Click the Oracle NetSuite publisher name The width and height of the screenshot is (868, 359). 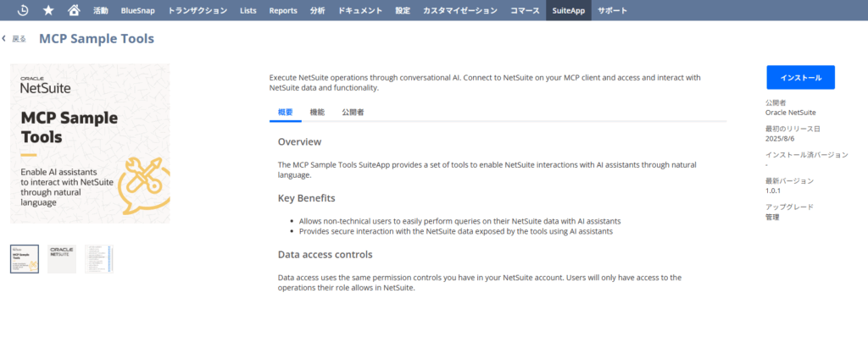coord(790,113)
